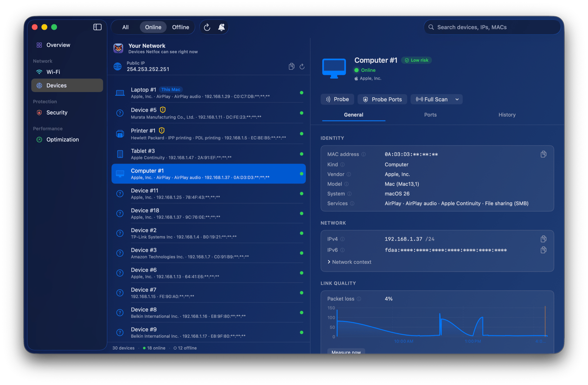Select Device #2 from TP-Link
The image size is (588, 385).
point(208,233)
